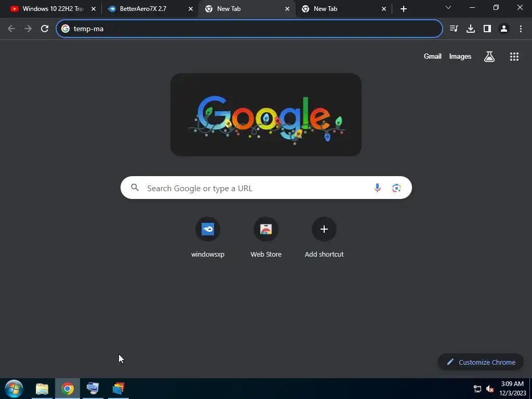This screenshot has height=399, width=532.
Task: Expand the tab search chevron
Action: tap(448, 7)
